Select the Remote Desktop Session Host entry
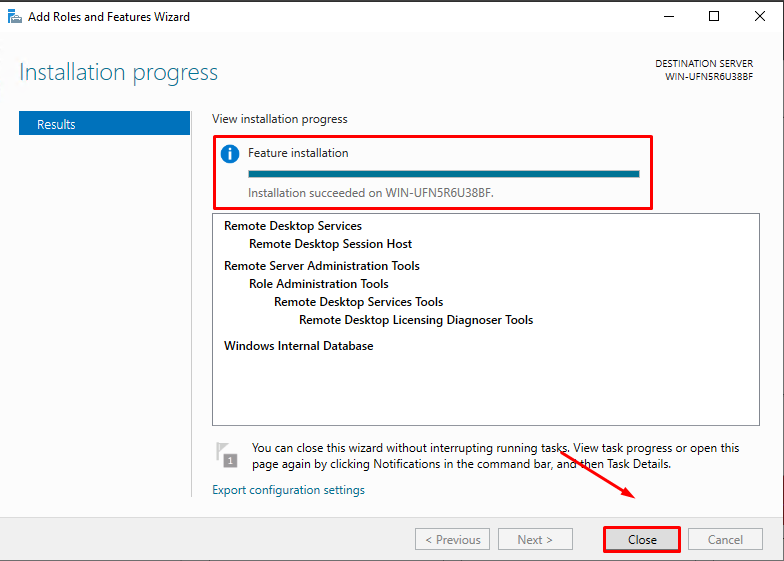784x561 pixels. [330, 244]
